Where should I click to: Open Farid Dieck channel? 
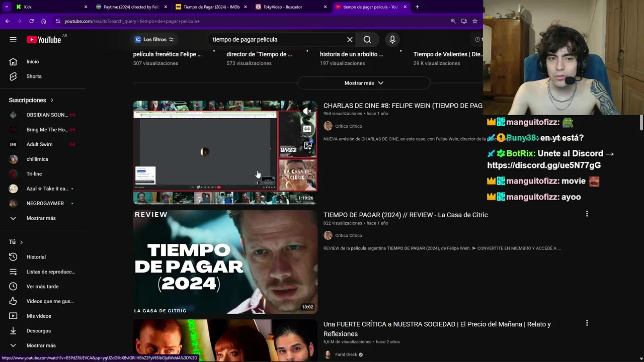(346, 354)
